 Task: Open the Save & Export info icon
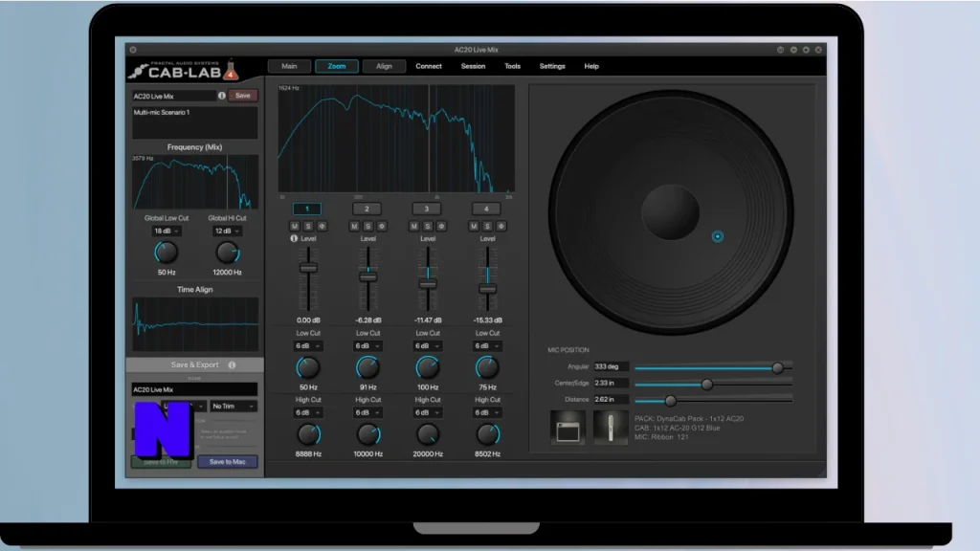click(x=232, y=364)
